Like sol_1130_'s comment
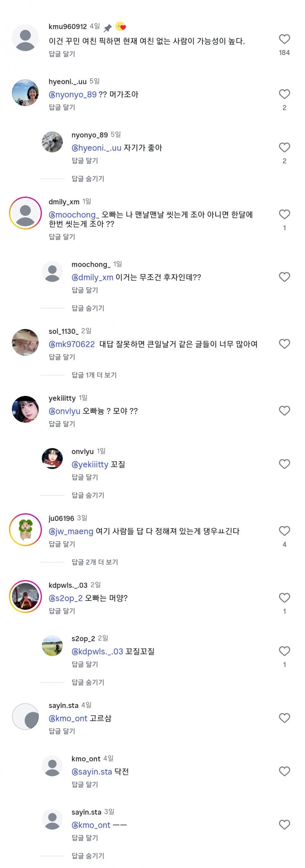This screenshot has width=305, height=868. click(284, 344)
